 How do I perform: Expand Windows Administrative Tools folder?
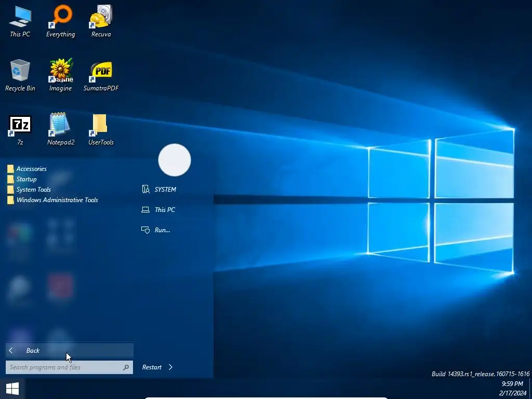coord(52,200)
